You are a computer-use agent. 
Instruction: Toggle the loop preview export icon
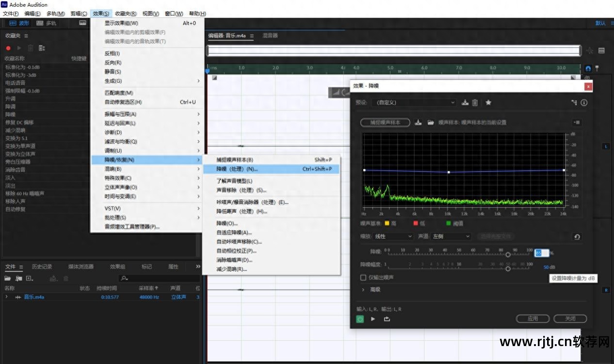pos(387,319)
